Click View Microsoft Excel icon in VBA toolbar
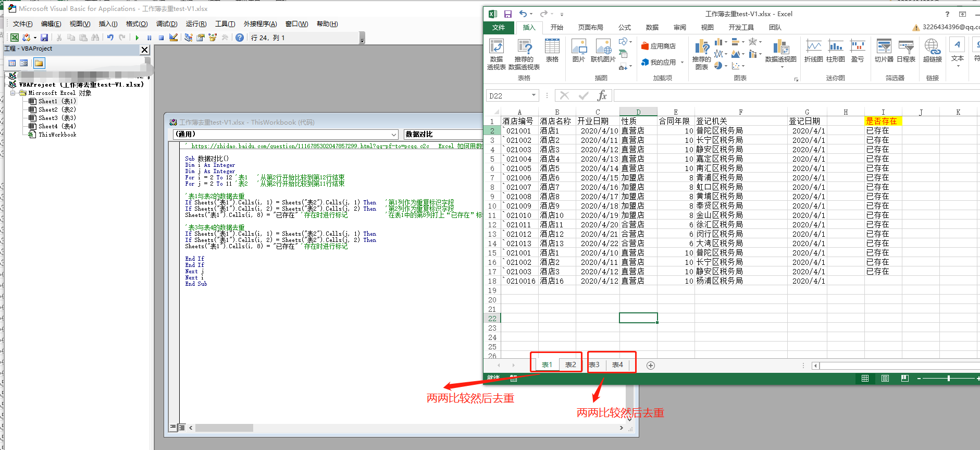This screenshot has height=450, width=980. point(15,38)
